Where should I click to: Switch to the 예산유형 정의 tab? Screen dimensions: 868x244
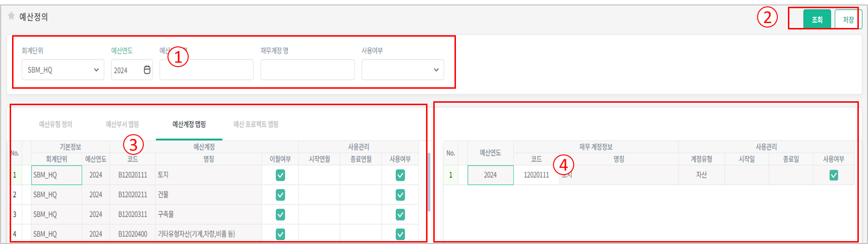coord(55,124)
